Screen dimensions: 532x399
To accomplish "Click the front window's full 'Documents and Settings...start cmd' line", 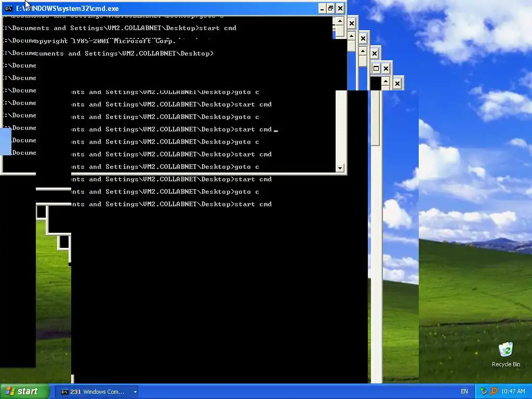I will 119,28.
